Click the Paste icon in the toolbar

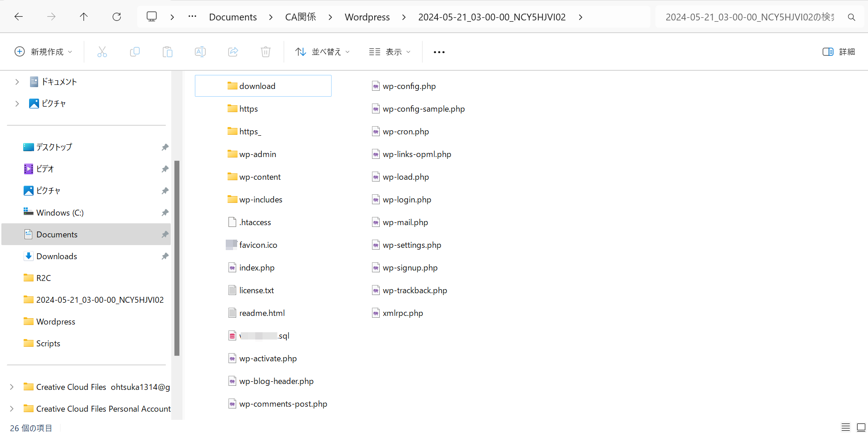click(167, 52)
